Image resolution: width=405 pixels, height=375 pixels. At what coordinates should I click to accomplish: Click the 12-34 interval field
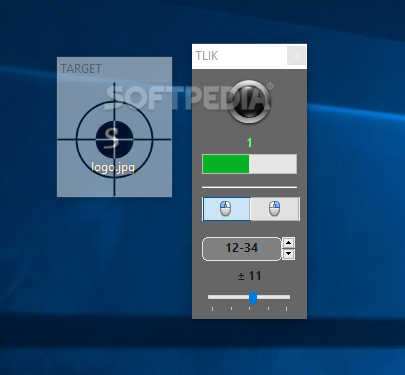[x=242, y=249]
